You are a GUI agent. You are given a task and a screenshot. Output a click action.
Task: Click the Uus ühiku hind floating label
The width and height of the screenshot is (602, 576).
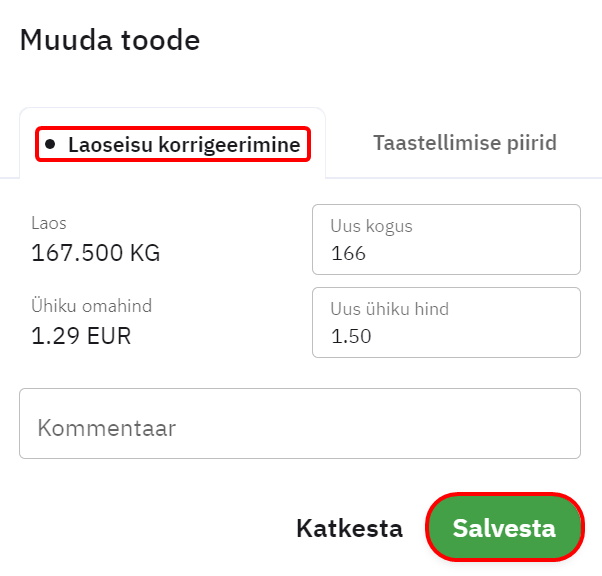coord(389,309)
